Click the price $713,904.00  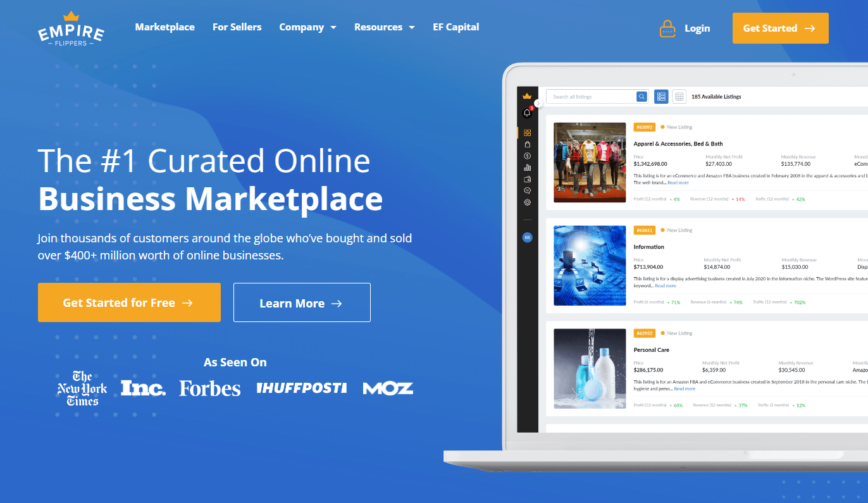pos(648,267)
